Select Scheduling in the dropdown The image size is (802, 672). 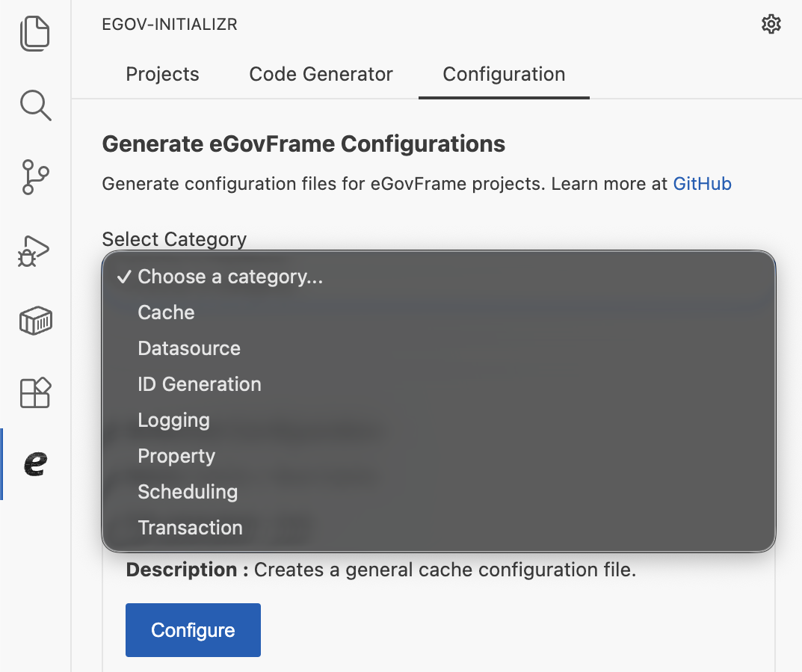188,492
